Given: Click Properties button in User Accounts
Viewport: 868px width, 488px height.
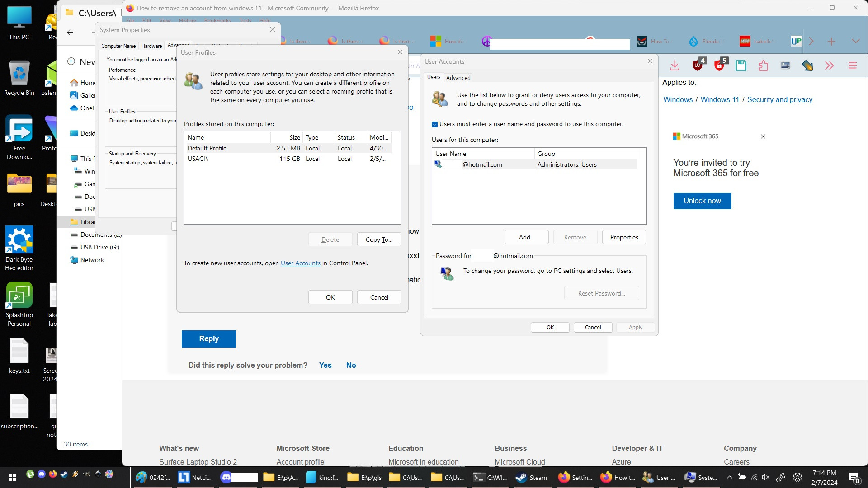Looking at the screenshot, I should pos(624,237).
